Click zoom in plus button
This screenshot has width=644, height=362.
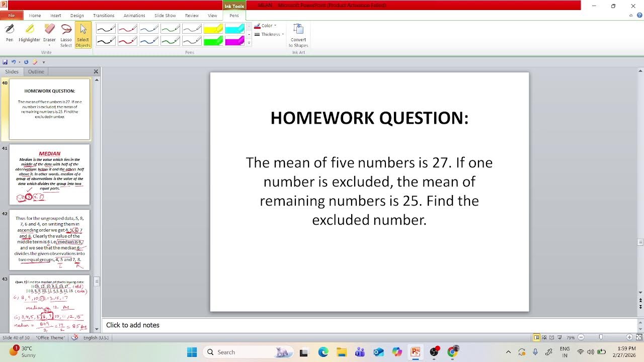point(629,337)
